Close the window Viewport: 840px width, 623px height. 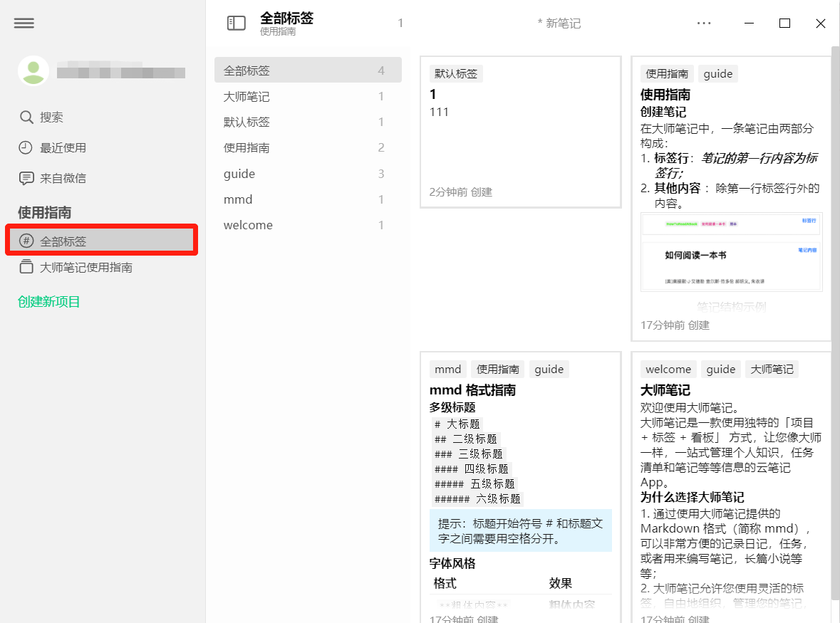(x=820, y=23)
